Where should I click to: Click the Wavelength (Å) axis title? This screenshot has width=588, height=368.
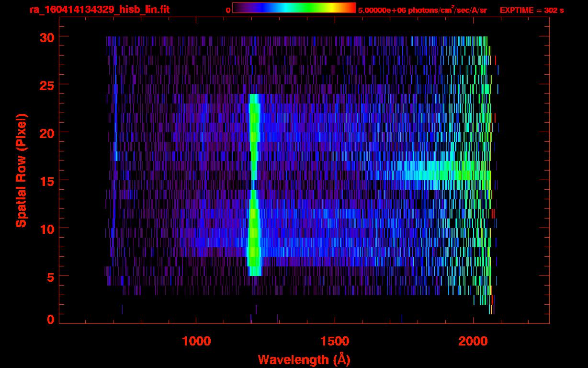304,359
